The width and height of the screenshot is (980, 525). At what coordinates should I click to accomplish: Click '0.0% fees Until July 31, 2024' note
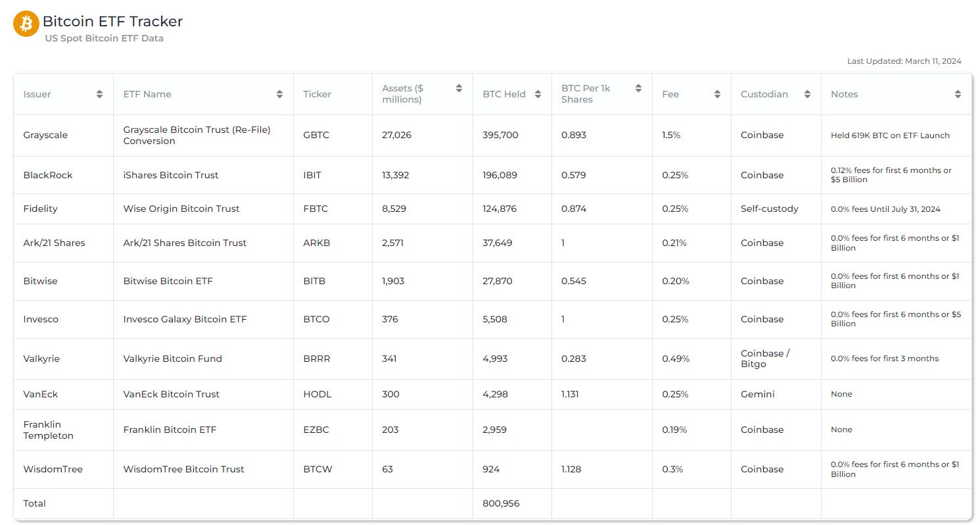(885, 209)
